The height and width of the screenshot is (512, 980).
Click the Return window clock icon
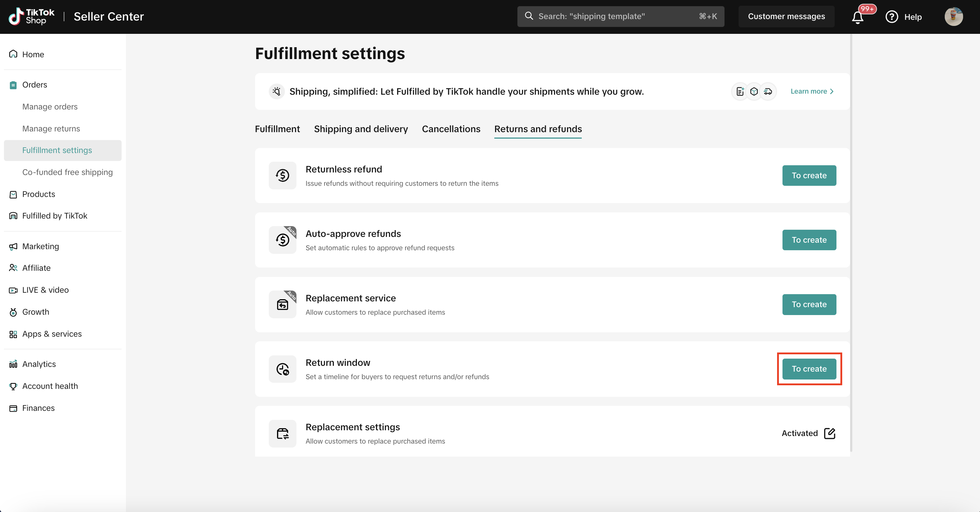282,369
